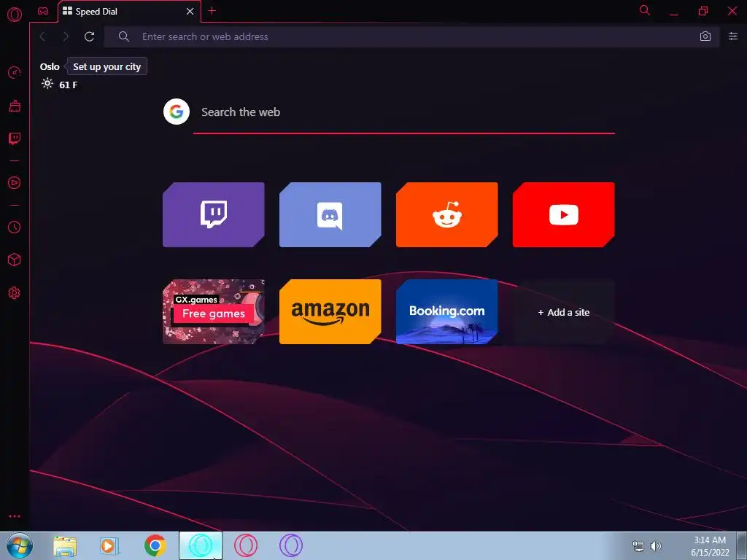This screenshot has height=560, width=747.
Task: Open sidebar setup three dots
Action: (15, 516)
